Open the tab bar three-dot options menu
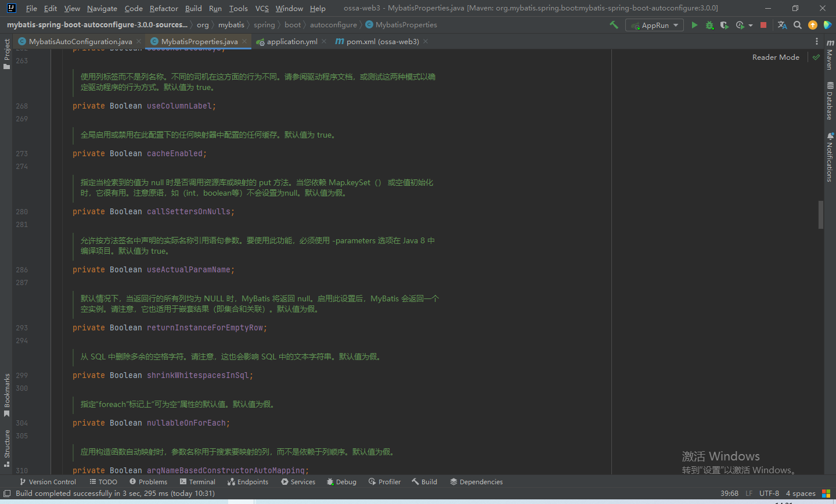 pyautogui.click(x=817, y=41)
